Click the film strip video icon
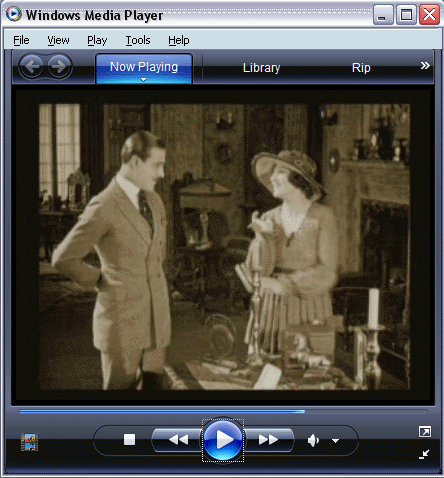Screen dimensions: 444x478 29,442
